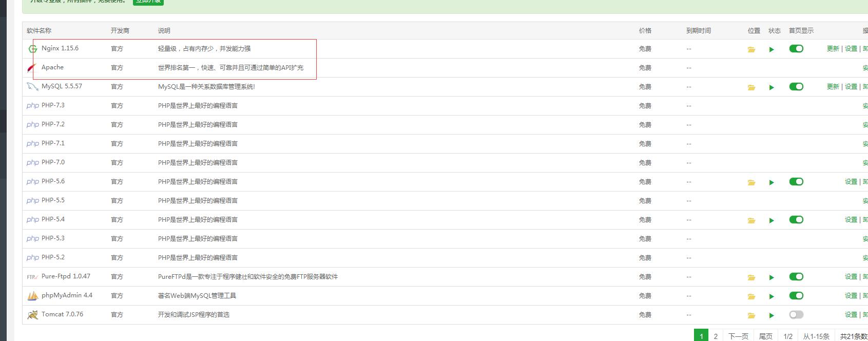This screenshot has height=341, width=868.
Task: Click 到期时间 column header
Action: coord(699,31)
